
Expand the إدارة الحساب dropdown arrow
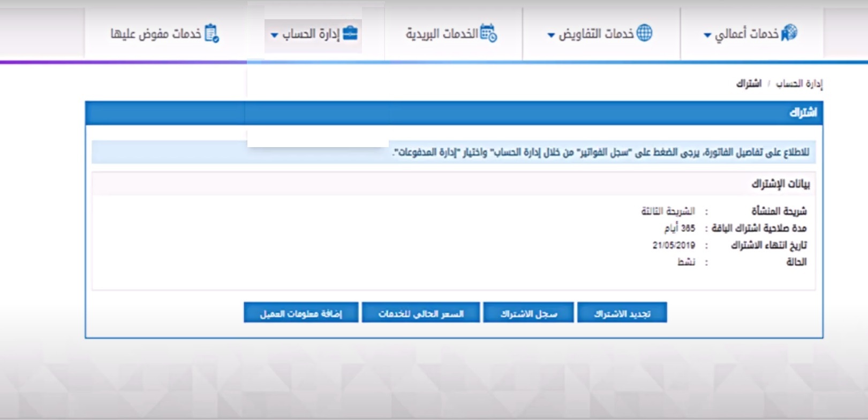pos(274,35)
